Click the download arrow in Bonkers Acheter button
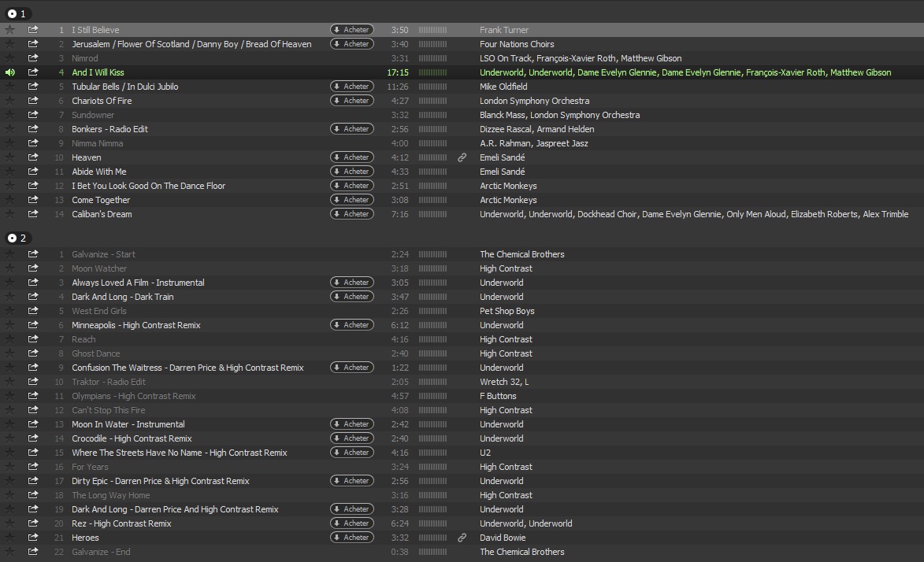924x562 pixels. pyautogui.click(x=337, y=129)
